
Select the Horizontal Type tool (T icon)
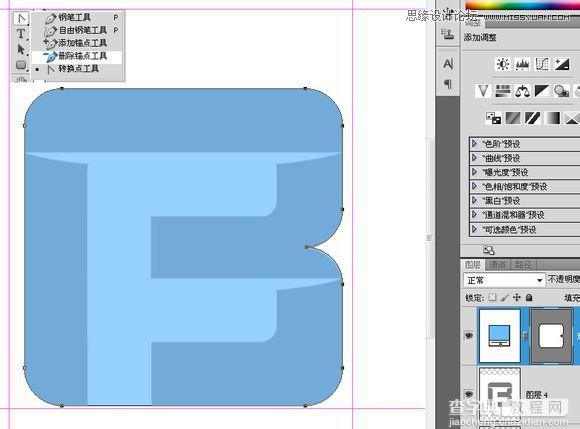tap(21, 34)
